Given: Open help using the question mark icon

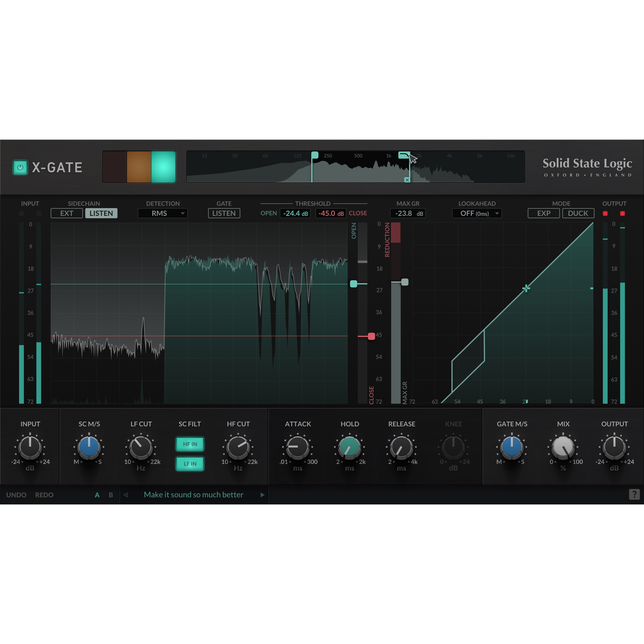Looking at the screenshot, I should click(x=634, y=495).
